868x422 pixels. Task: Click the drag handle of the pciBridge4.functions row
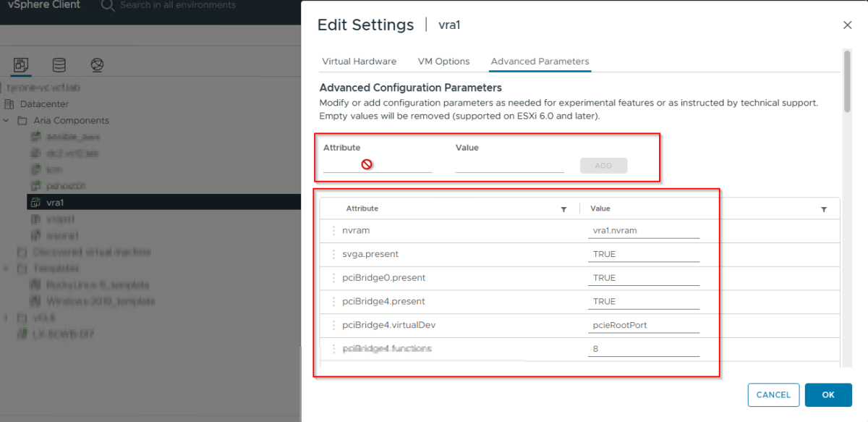[333, 349]
